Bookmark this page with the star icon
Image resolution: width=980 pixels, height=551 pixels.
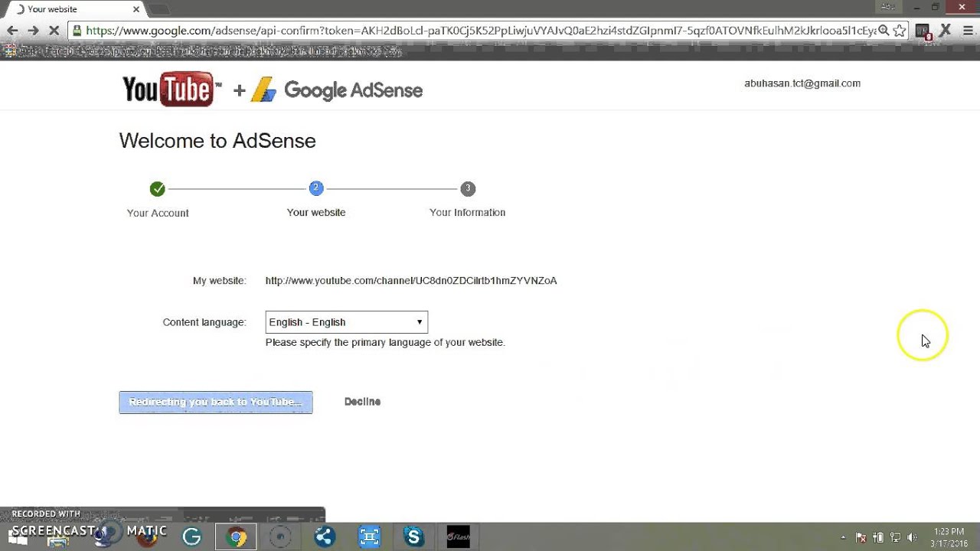click(900, 31)
